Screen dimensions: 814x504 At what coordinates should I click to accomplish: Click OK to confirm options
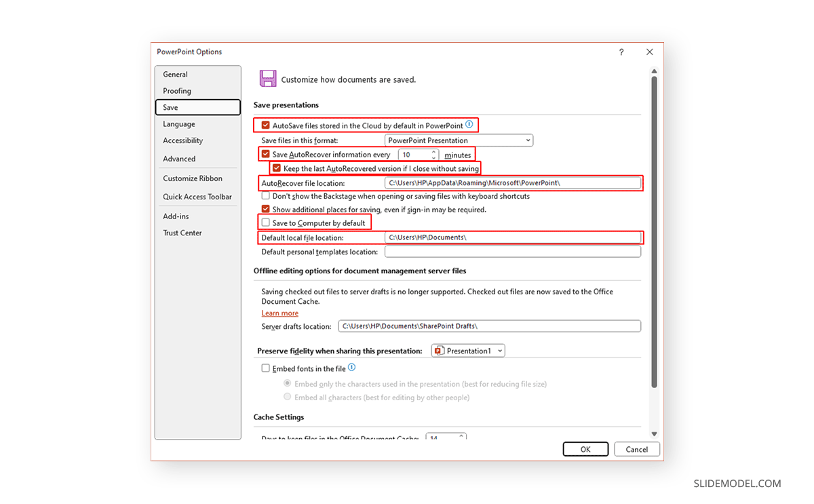(x=585, y=449)
